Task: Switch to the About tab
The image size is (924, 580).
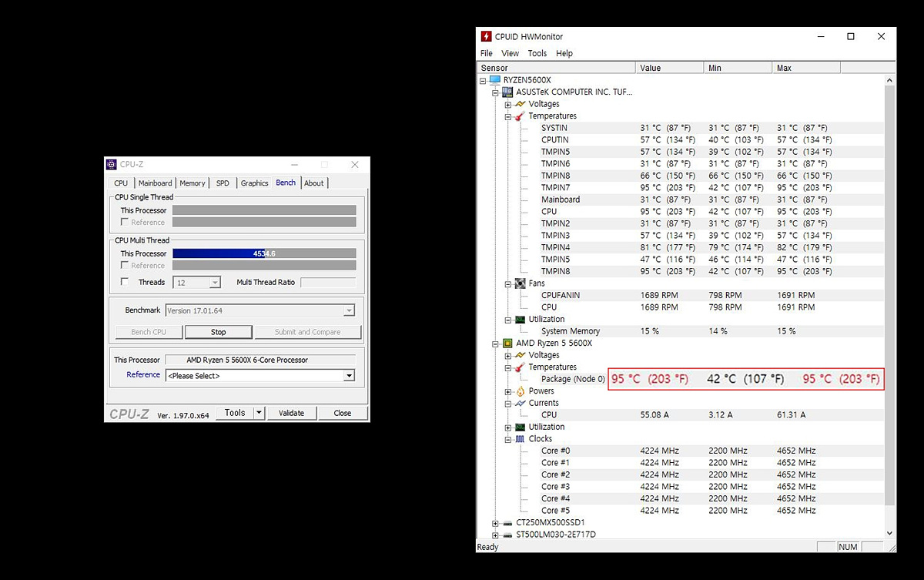Action: click(314, 183)
